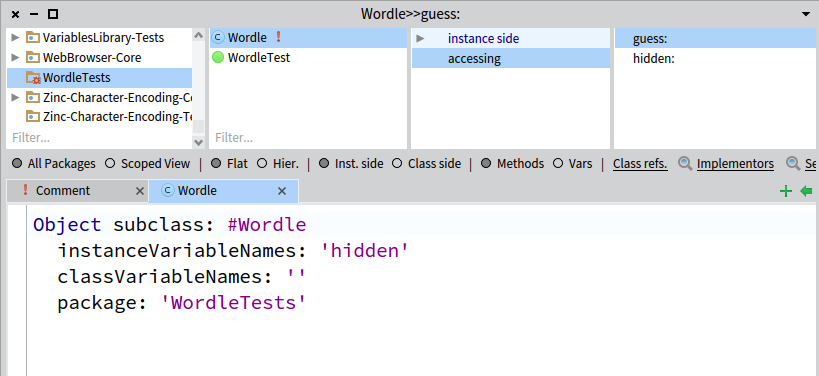Screen dimensions: 819x376
Task: Switch to Inst. side
Action: pos(324,163)
